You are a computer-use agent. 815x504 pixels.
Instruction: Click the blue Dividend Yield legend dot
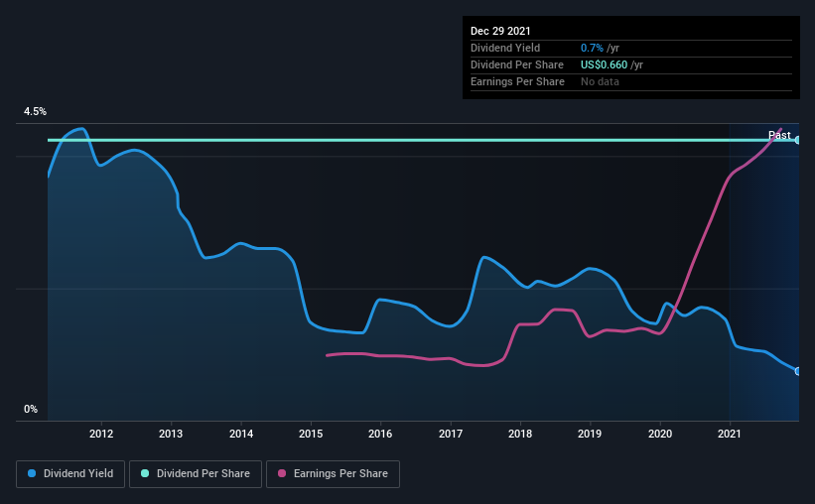pyautogui.click(x=32, y=473)
